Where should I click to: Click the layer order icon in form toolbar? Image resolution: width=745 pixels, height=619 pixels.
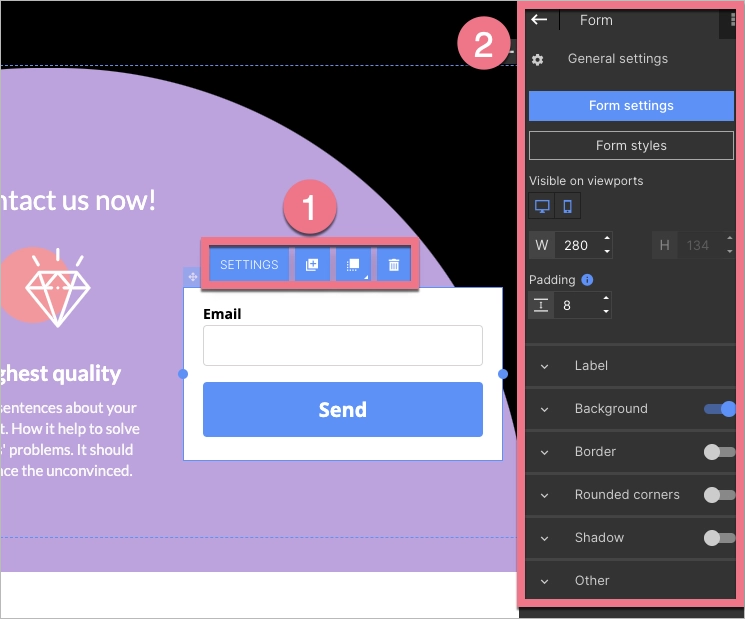[x=353, y=265]
